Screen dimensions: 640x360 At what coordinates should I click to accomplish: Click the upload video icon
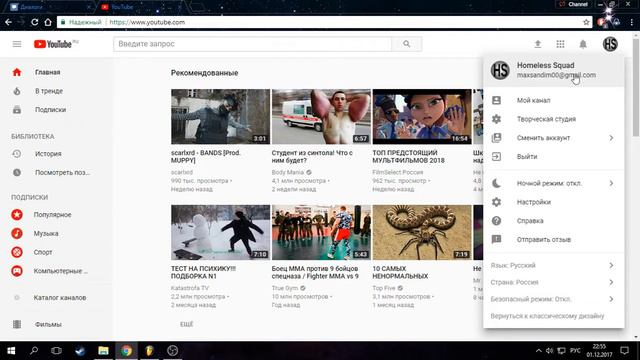click(x=538, y=44)
